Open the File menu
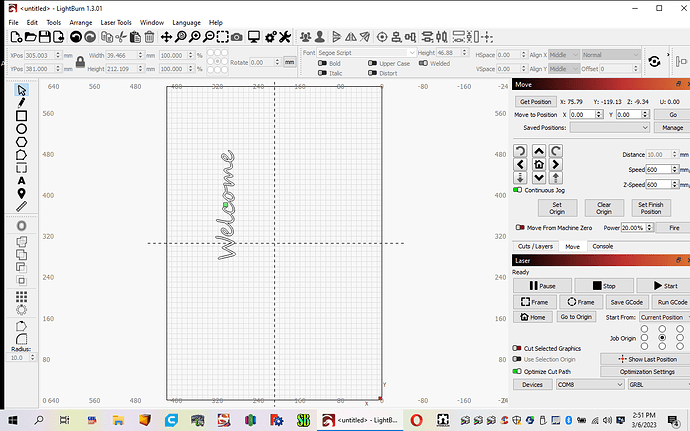The width and height of the screenshot is (690, 431). pyautogui.click(x=14, y=22)
